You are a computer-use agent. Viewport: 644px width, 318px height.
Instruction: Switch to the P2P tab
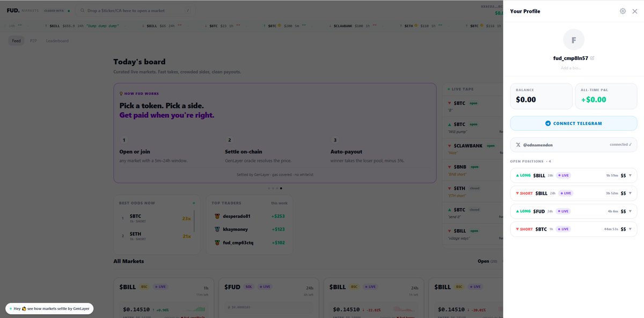(x=33, y=41)
